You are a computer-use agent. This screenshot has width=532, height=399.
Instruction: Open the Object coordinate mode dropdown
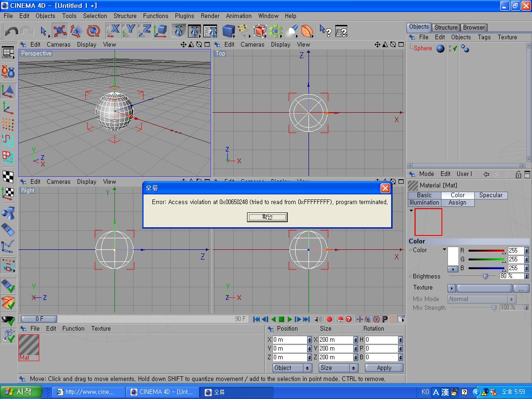(x=292, y=368)
